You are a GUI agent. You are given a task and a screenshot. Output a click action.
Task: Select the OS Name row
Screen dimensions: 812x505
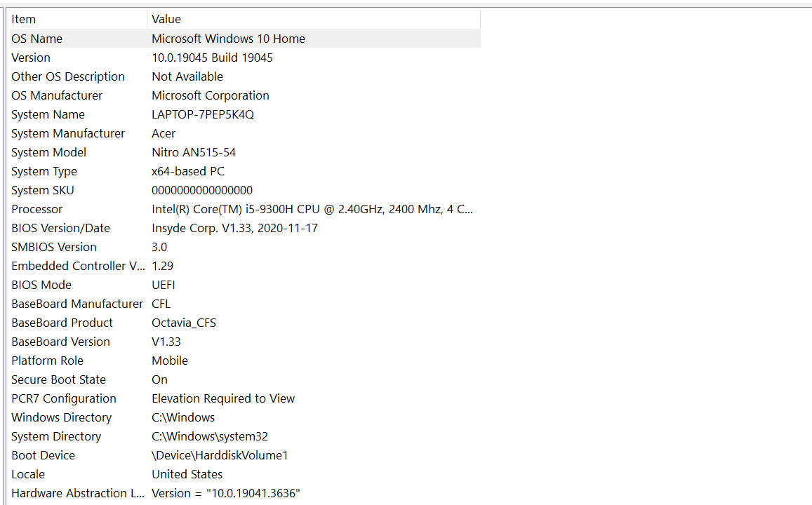[245, 39]
